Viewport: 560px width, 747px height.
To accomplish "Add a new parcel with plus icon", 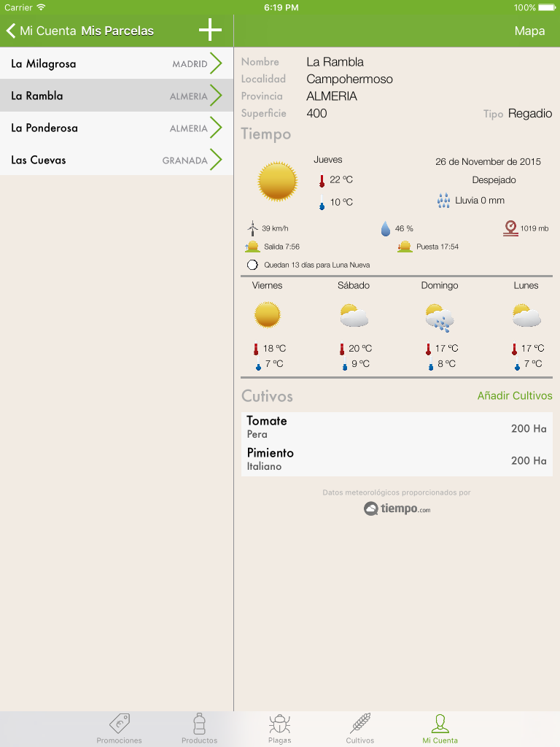I will 210,31.
